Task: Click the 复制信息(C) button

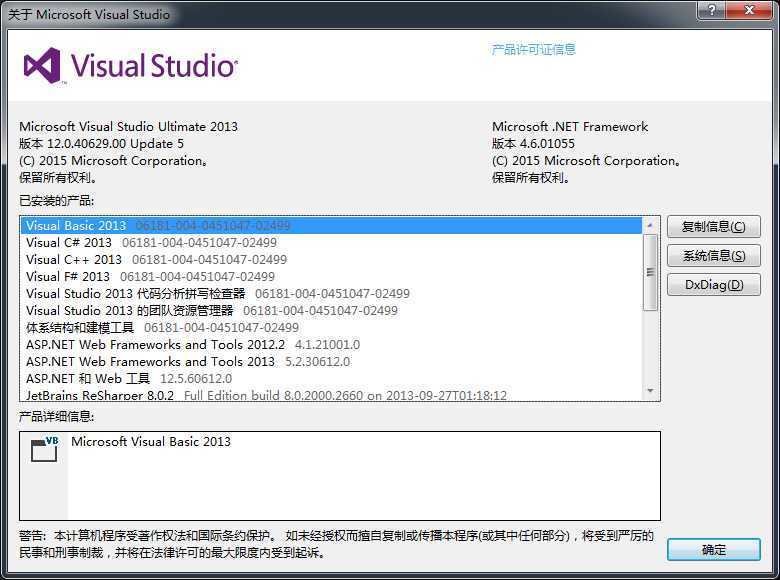Action: point(713,227)
